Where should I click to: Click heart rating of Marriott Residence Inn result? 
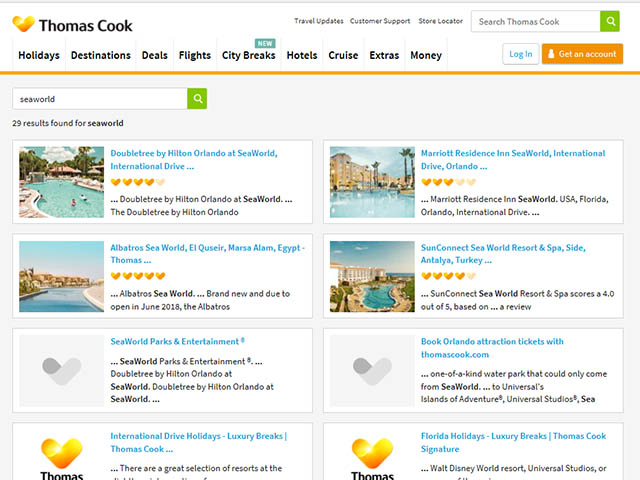[449, 182]
